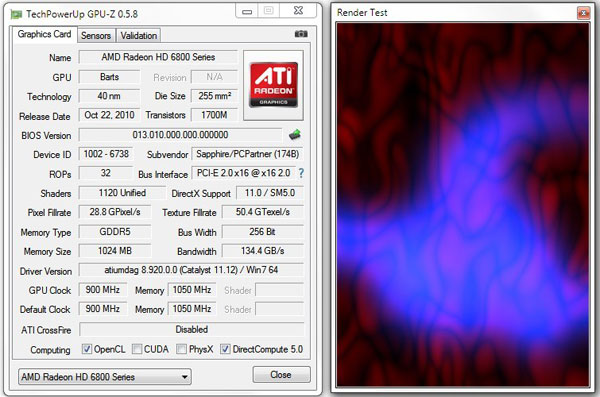Click the Pixel Fillrate value 28.8 GPixel/s

coord(115,212)
